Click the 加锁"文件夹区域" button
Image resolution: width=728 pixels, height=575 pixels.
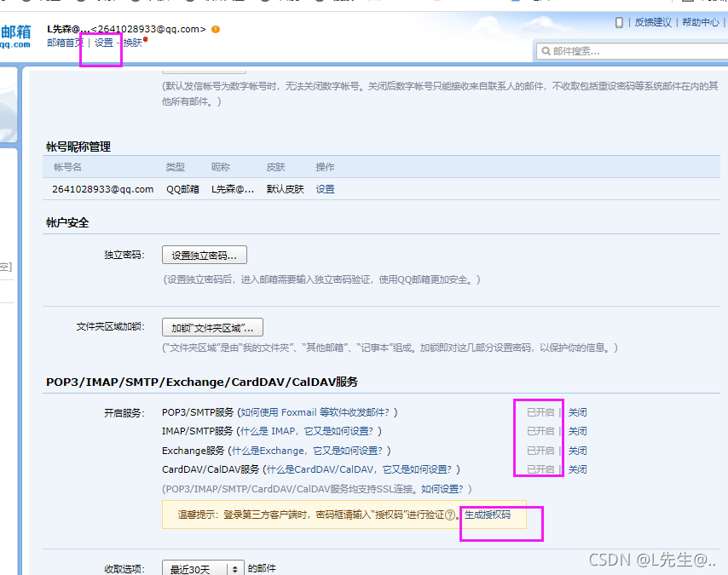tap(212, 328)
